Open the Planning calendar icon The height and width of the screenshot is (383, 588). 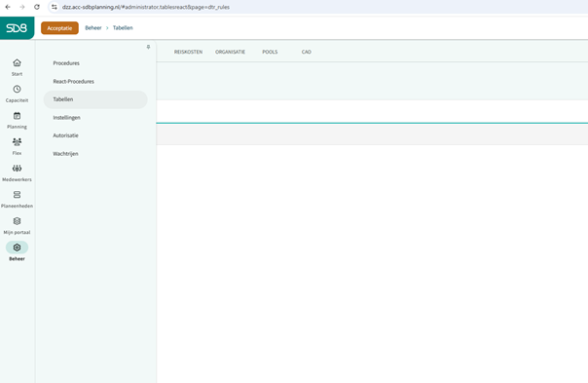tap(17, 116)
